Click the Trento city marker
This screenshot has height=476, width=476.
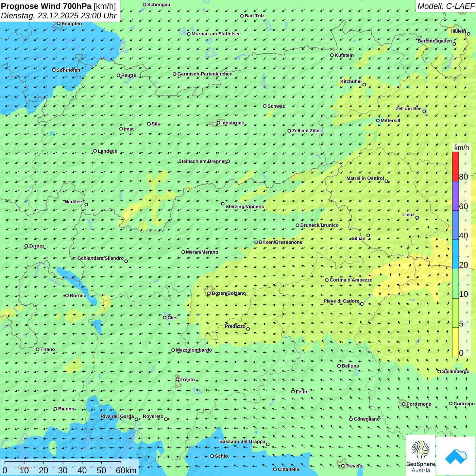pos(177,379)
